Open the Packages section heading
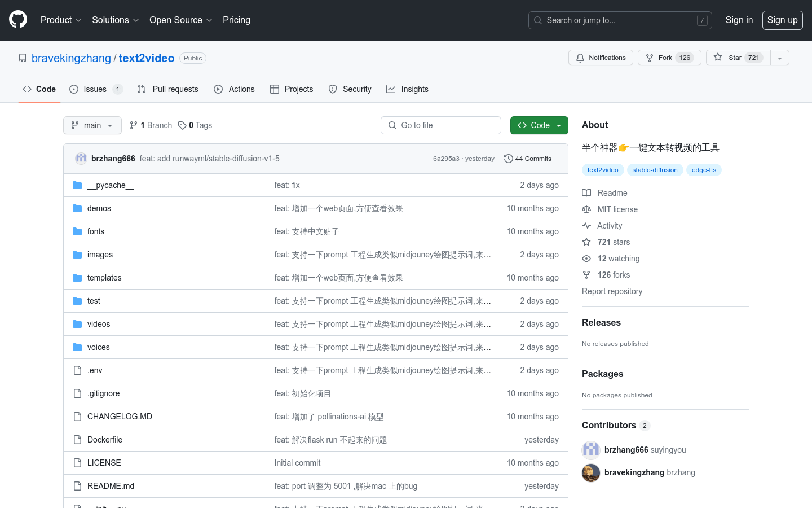 click(x=602, y=374)
